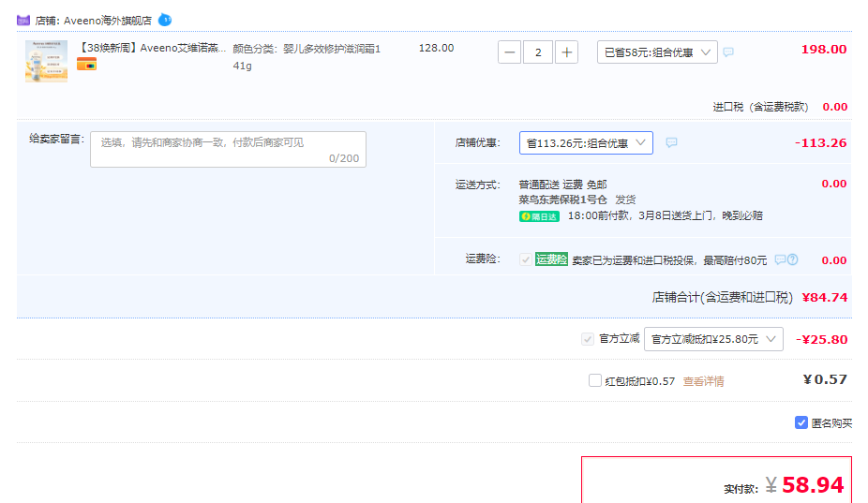The height and width of the screenshot is (503, 868).
Task: Expand the 省113.26元:组合优惠 dropdown
Action: click(586, 142)
